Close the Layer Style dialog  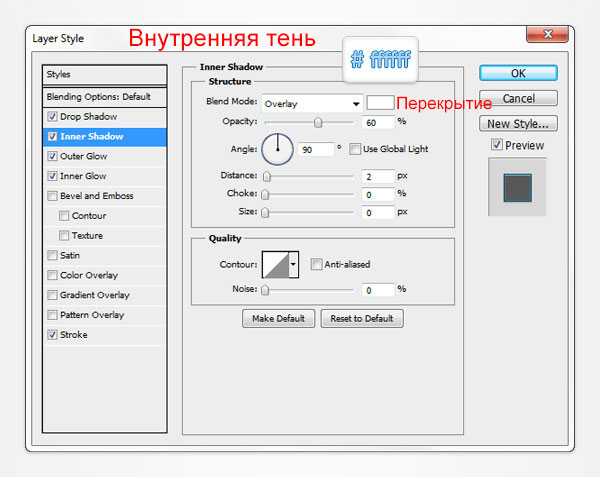[x=548, y=34]
